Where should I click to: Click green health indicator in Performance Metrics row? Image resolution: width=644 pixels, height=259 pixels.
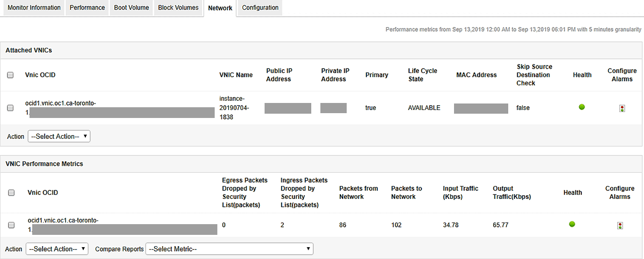(572, 224)
